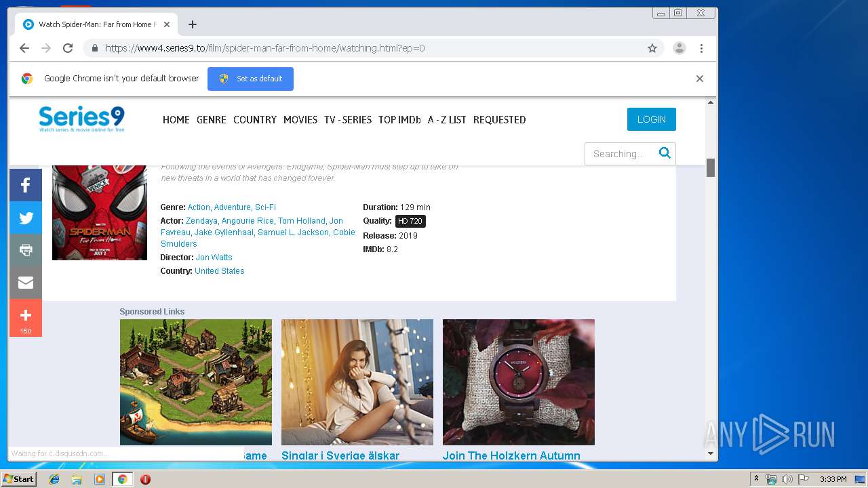Click the Spider-Man movie poster
Screen dimensions: 868x488
[x=100, y=212]
